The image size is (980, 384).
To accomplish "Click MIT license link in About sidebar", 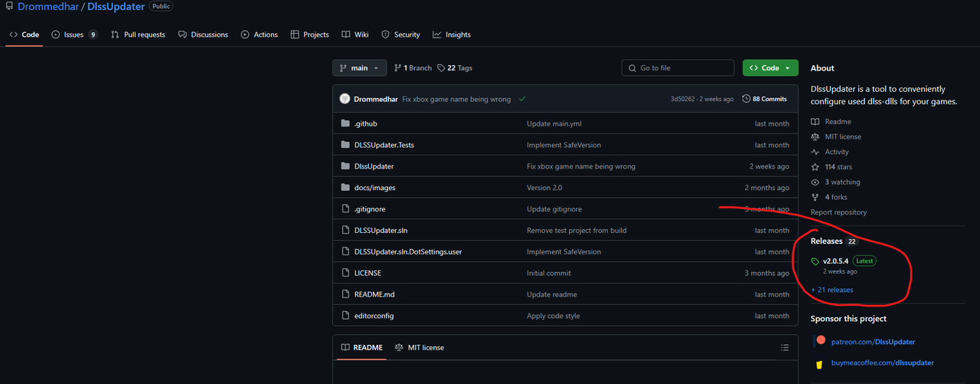I will coord(836,136).
